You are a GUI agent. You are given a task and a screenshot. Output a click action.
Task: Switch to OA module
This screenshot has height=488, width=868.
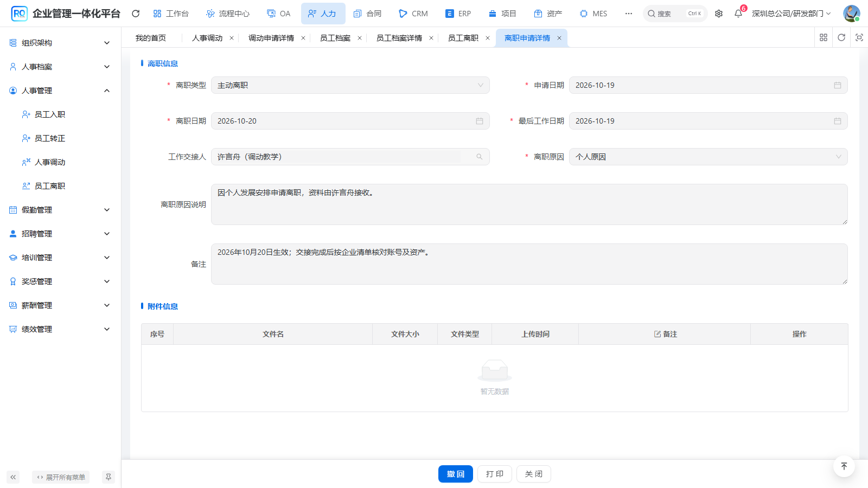(x=279, y=14)
